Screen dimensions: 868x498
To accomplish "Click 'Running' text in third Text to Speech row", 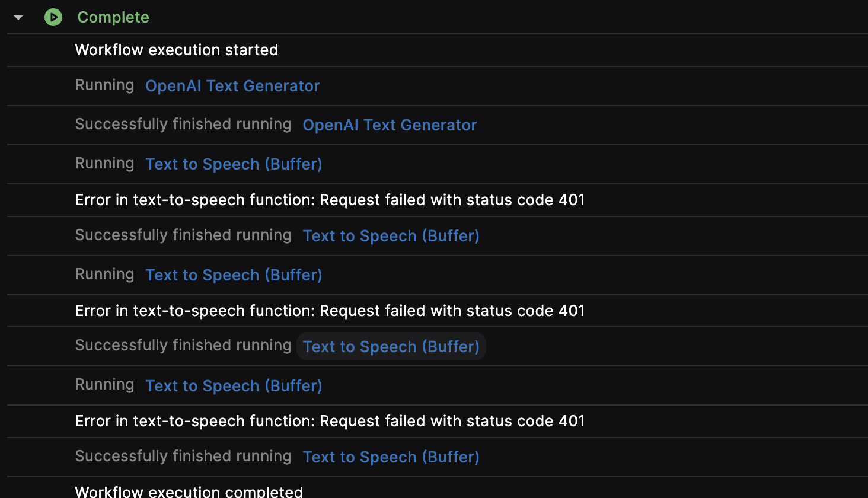I will [x=104, y=385].
